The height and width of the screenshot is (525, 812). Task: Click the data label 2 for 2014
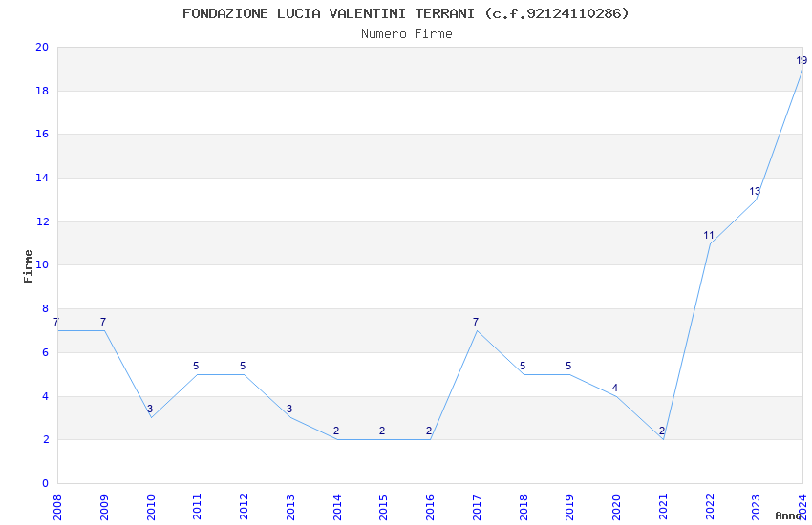click(x=336, y=430)
